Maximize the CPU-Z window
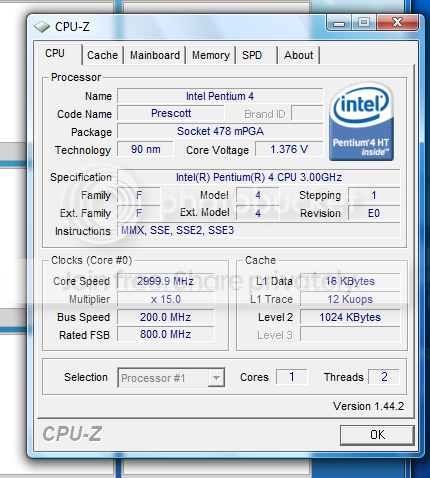The width and height of the screenshot is (430, 478). [364, 23]
